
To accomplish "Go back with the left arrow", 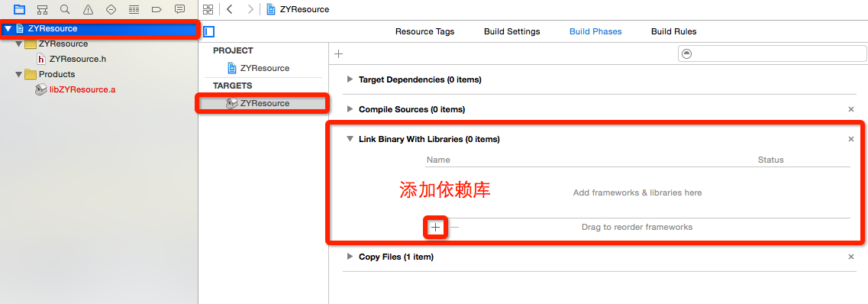I will pyautogui.click(x=230, y=9).
